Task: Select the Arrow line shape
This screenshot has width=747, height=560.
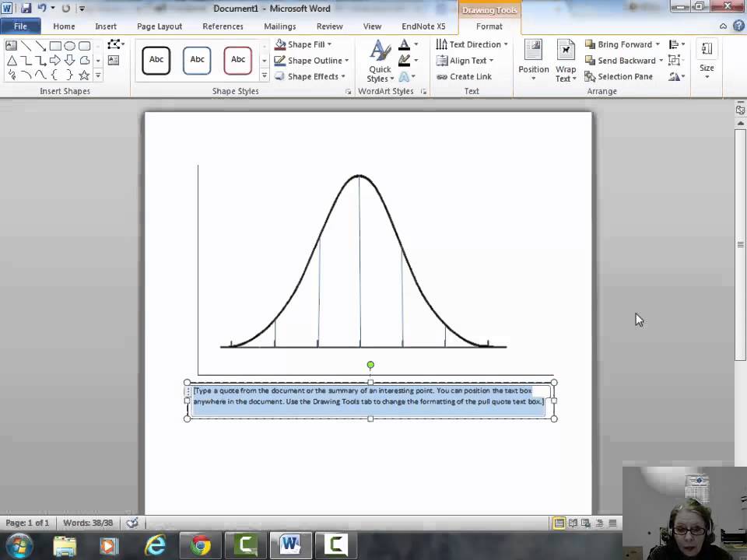Action: (40, 46)
